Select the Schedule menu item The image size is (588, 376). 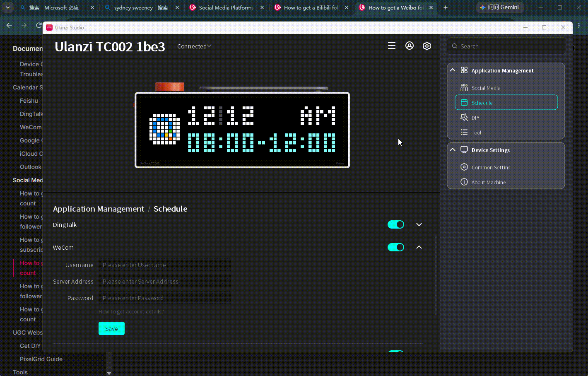tap(506, 103)
